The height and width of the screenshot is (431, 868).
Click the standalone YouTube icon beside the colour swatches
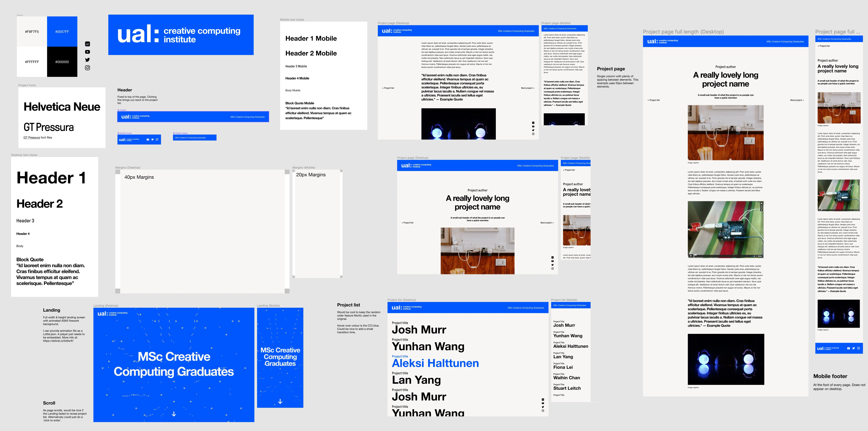click(88, 52)
